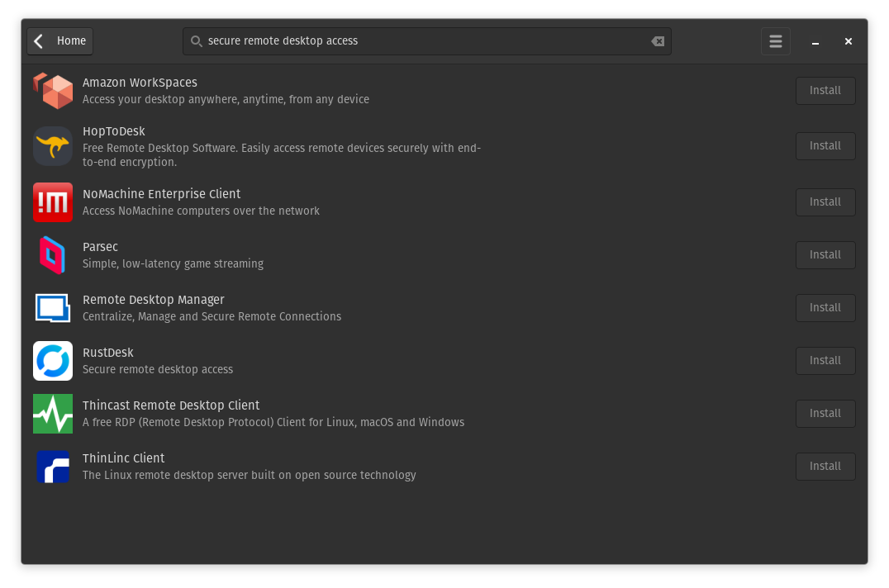Screen dimensions: 889x588
Task: Install Parsec
Action: point(825,255)
